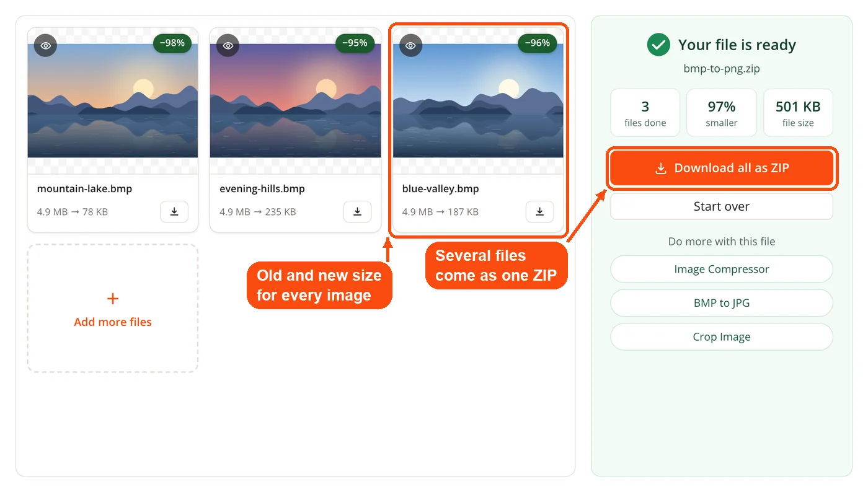Click the Your file is ready heading
Viewport: 868px width, 492px height.
[x=737, y=45]
